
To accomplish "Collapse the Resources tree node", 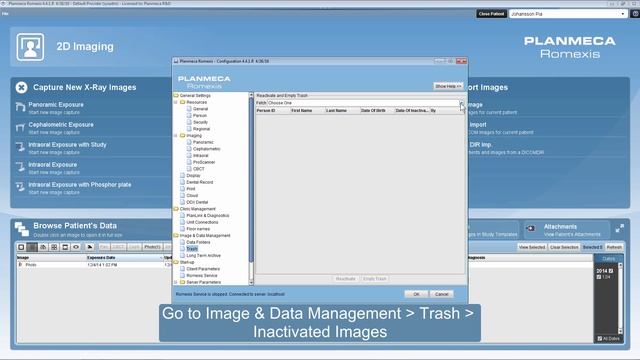I will tap(176, 102).
